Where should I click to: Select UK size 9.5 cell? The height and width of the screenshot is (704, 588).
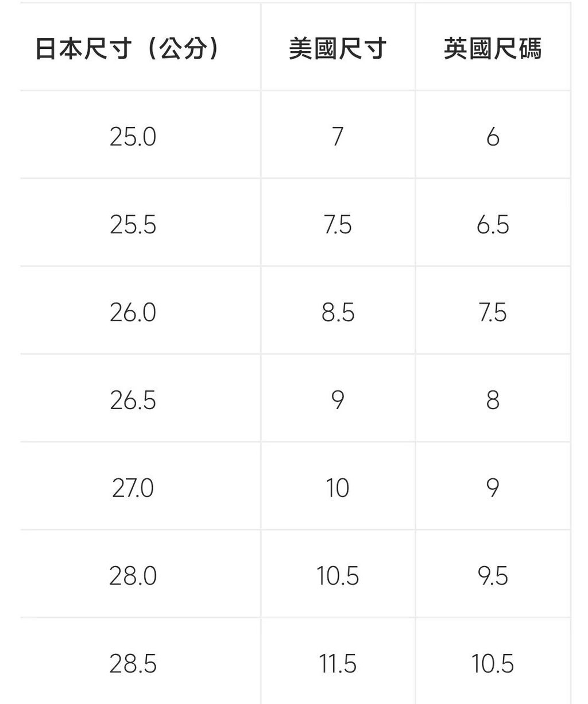click(x=493, y=576)
